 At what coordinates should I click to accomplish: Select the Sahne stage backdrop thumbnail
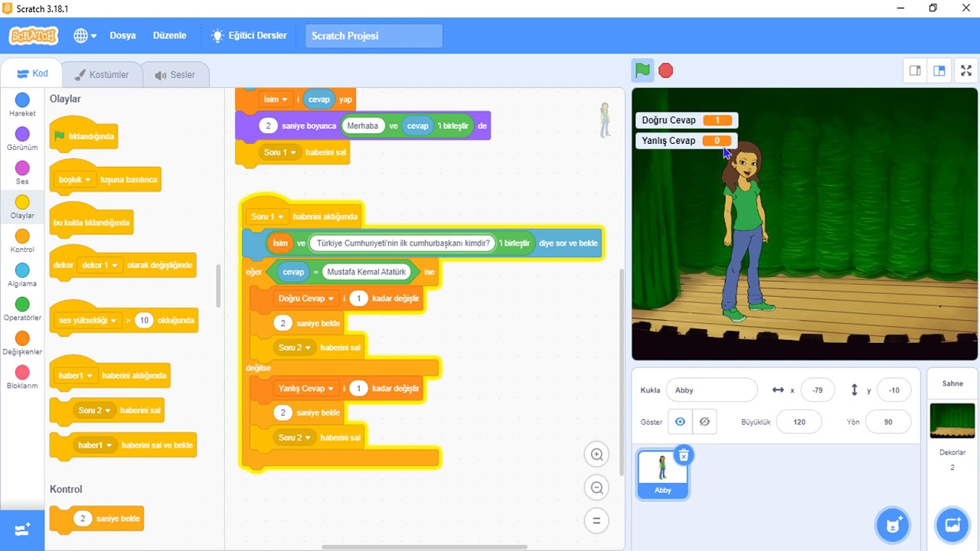(x=952, y=421)
